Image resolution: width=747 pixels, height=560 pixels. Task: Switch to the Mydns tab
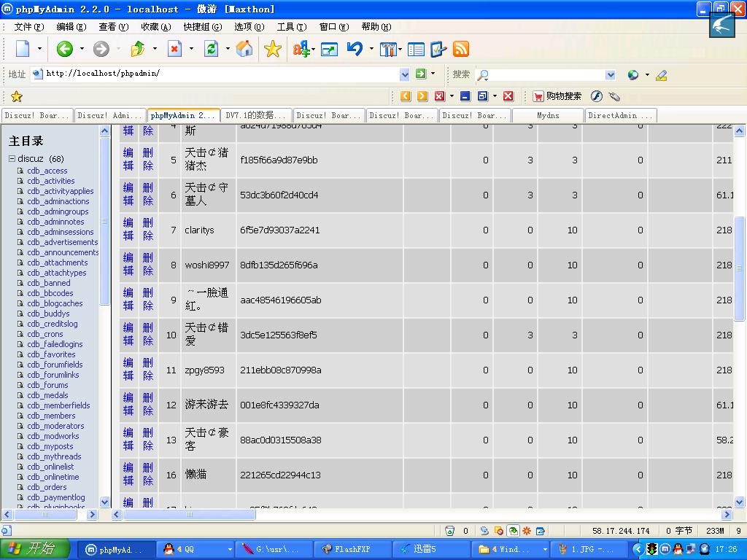[548, 116]
